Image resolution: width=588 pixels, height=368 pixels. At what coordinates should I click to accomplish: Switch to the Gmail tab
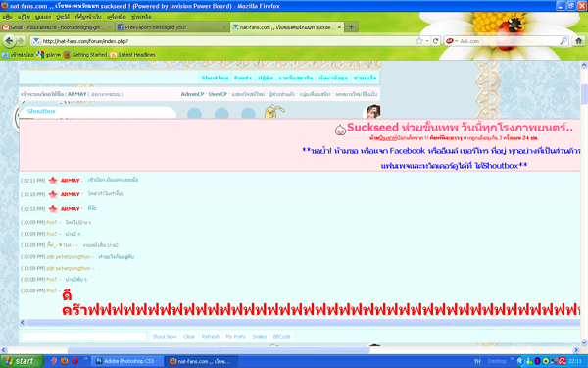tap(57, 27)
